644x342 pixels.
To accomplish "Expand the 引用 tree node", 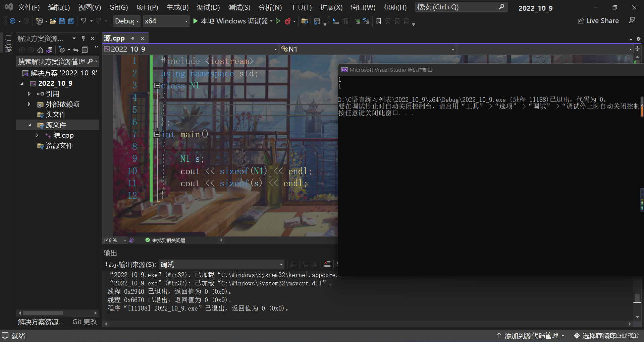I will coord(29,94).
